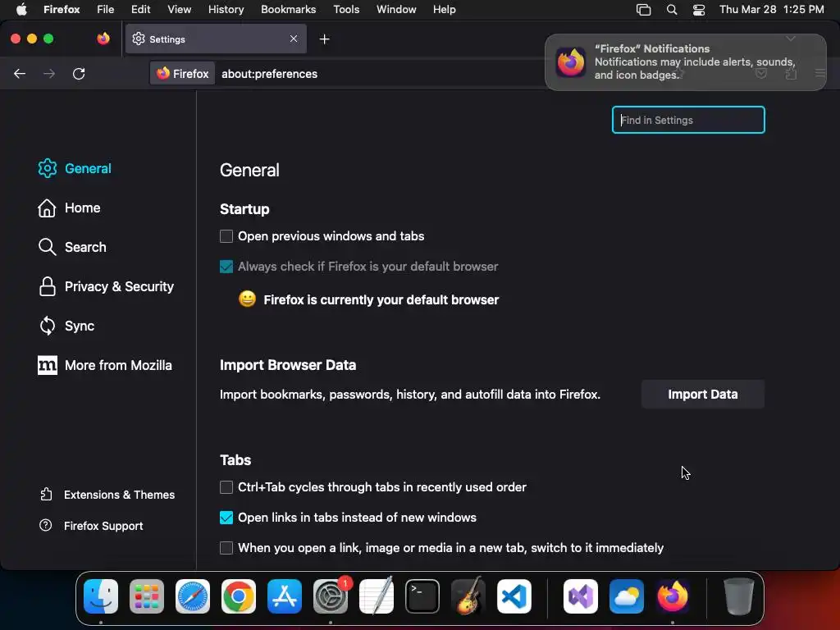Uncheck Open links in tabs instead of new windows
840x630 pixels.
click(226, 518)
